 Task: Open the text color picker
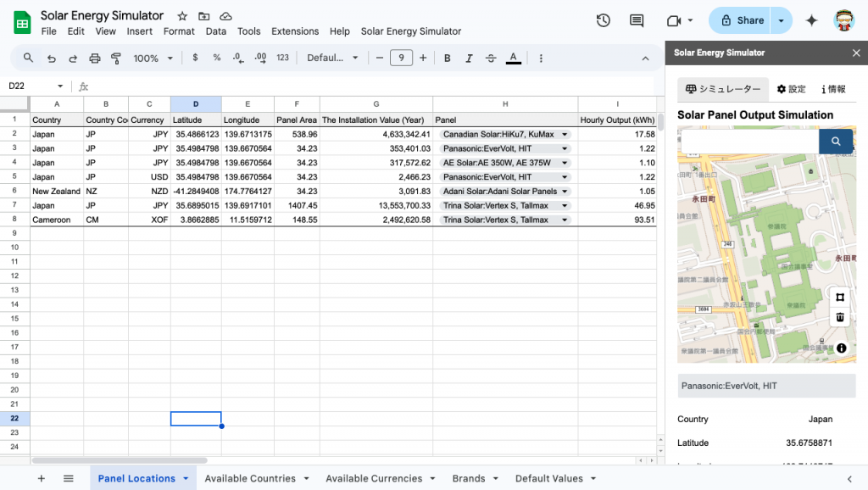[514, 58]
